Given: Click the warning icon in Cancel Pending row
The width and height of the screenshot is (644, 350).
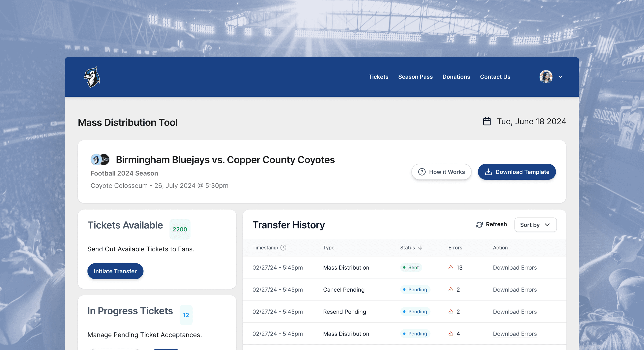Looking at the screenshot, I should tap(451, 289).
